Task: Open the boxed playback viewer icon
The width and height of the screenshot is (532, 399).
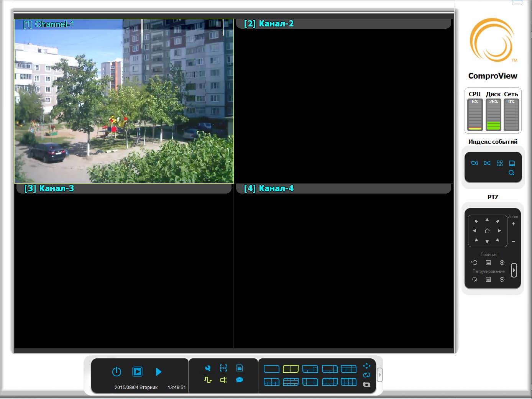Action: 137,372
